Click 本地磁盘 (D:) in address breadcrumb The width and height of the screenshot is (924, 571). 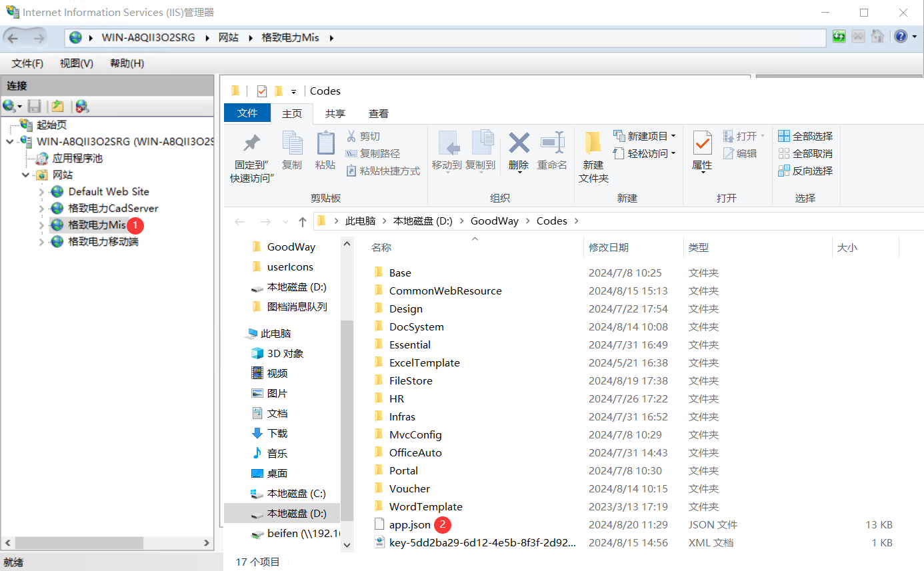423,221
